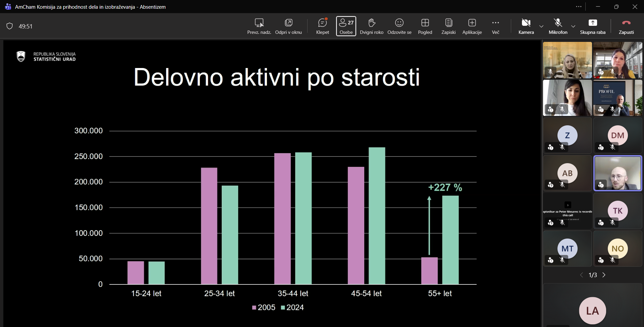Image resolution: width=644 pixels, height=327 pixels.
Task: Open Pogled view layout options
Action: point(425,26)
